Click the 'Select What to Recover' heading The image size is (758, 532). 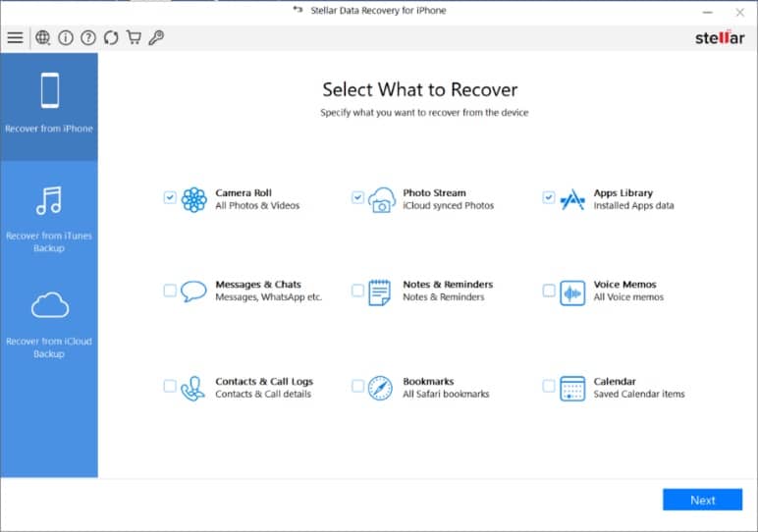pyautogui.click(x=420, y=90)
